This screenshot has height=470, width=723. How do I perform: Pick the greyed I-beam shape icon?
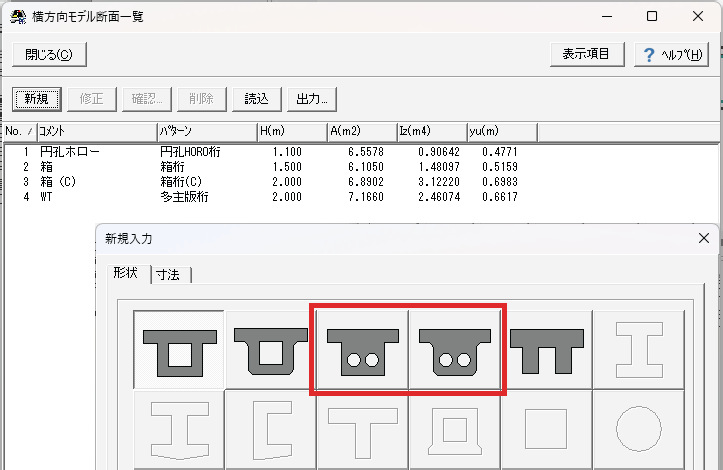pos(638,348)
